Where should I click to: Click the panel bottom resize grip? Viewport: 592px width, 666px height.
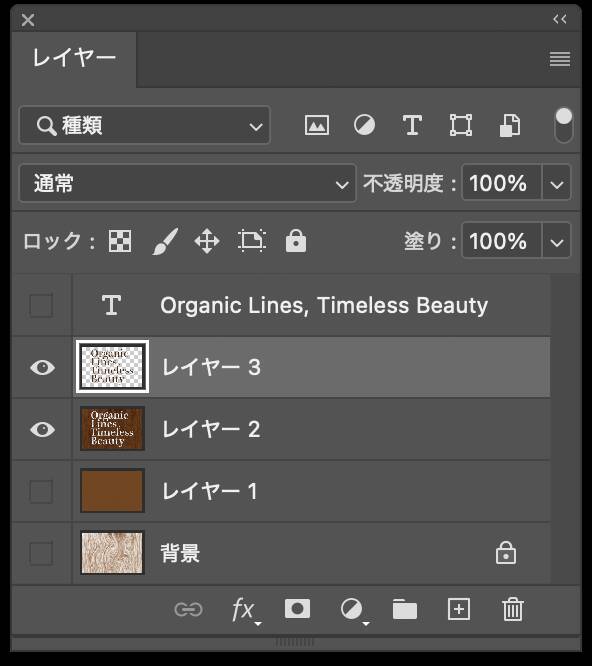click(x=294, y=642)
